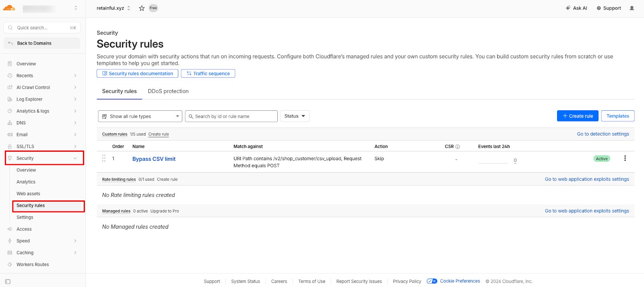Grab the drag handle of rule 1
Image resolution: width=644 pixels, height=287 pixels.
[x=104, y=158]
